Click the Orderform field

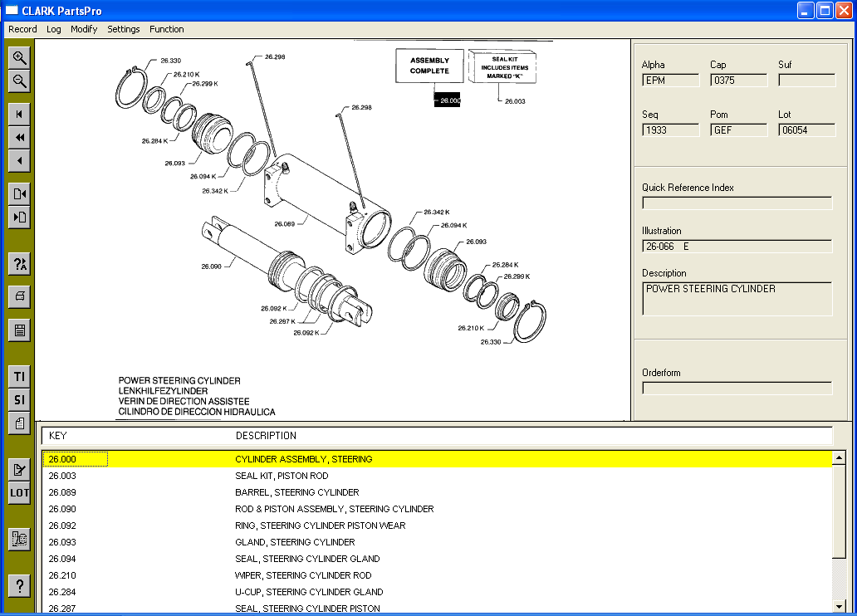point(737,388)
